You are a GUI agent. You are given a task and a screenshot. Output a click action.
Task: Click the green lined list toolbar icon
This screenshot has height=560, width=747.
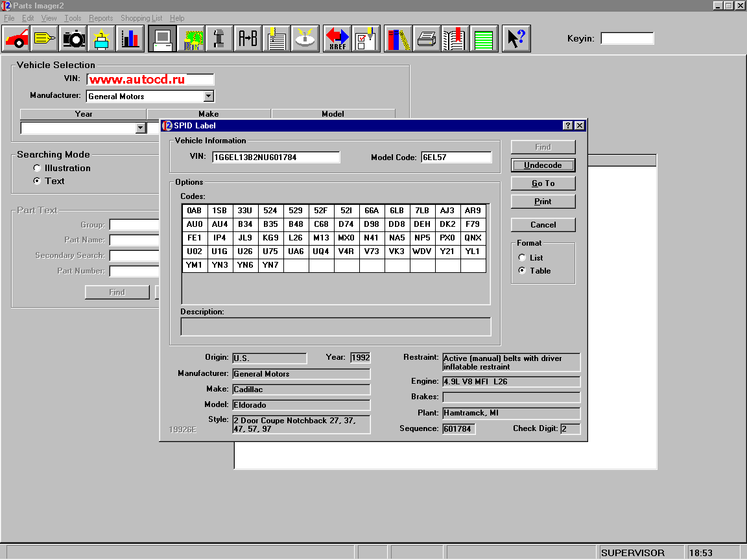484,39
